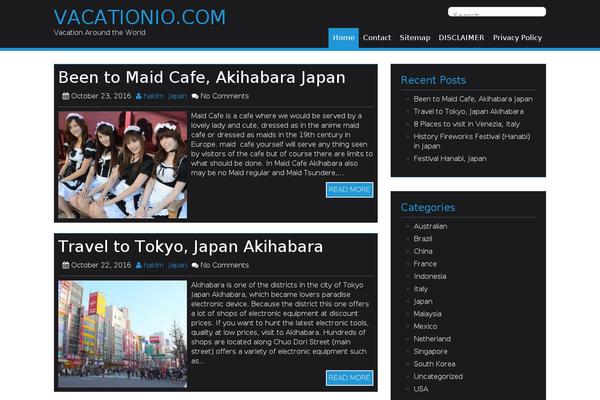Open the Home menu tab
600x400 pixels.
click(343, 38)
